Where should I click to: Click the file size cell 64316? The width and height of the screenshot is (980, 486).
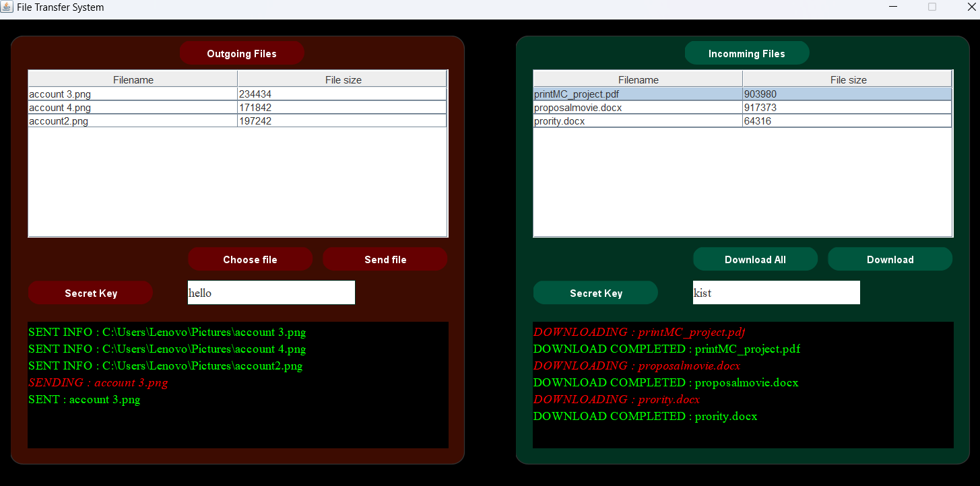pos(847,121)
